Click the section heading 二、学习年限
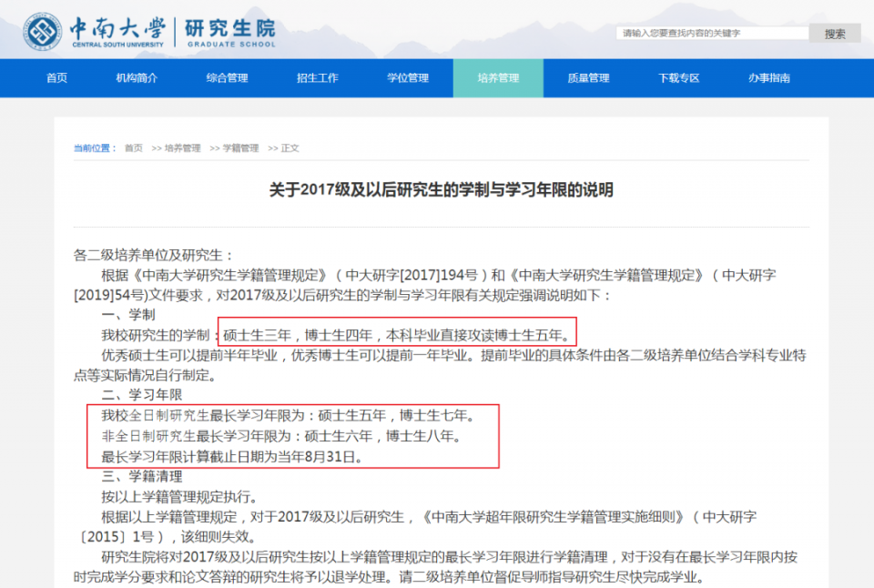The image size is (874, 588). (x=142, y=395)
